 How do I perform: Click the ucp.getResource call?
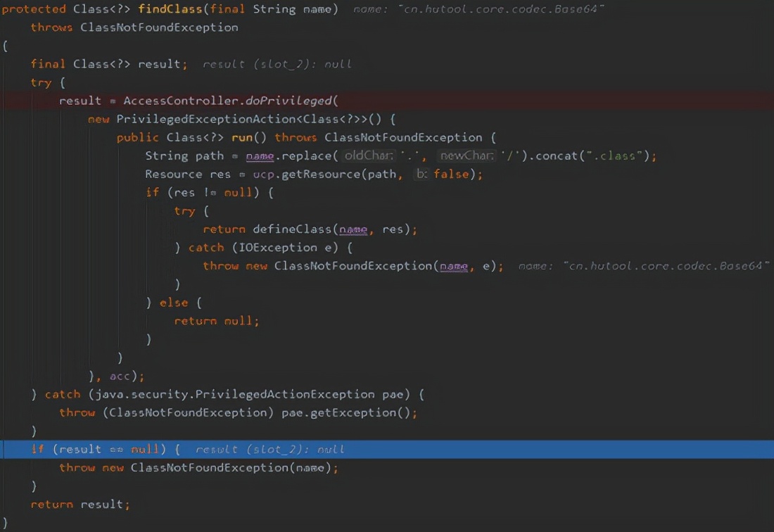coord(307,174)
